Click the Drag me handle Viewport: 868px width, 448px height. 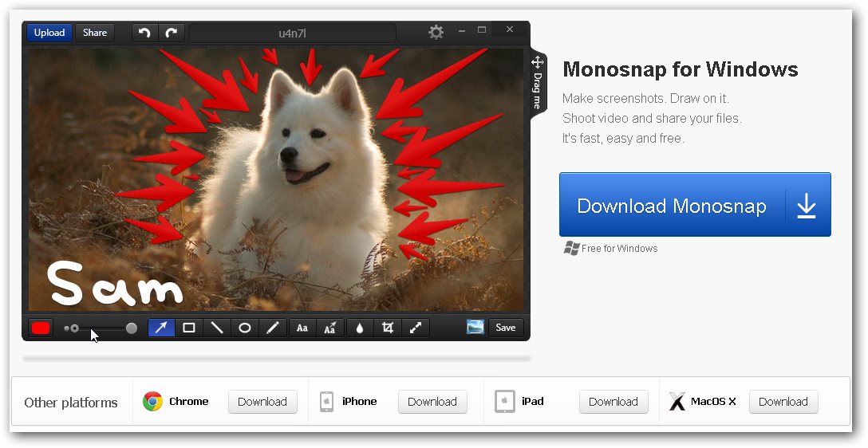(x=538, y=84)
